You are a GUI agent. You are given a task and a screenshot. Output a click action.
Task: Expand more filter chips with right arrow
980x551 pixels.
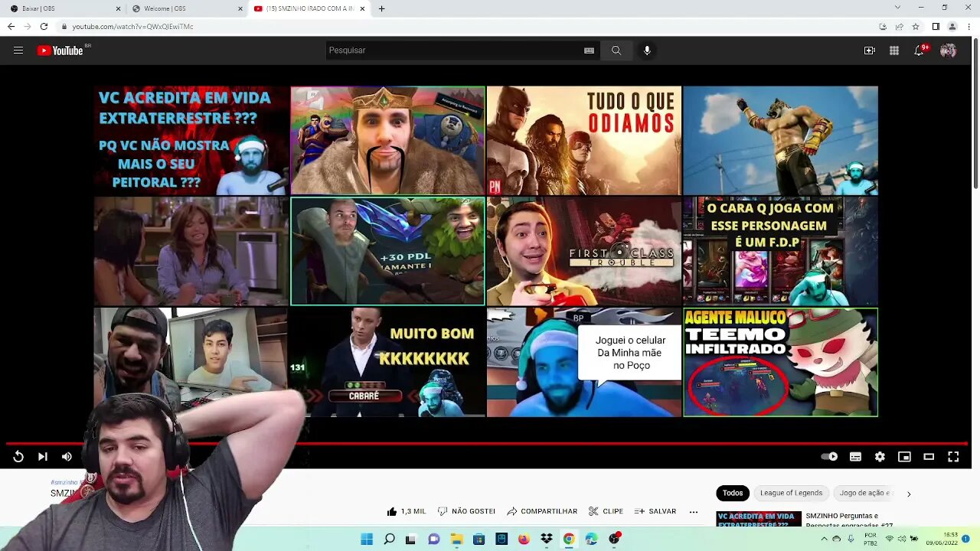(x=909, y=494)
